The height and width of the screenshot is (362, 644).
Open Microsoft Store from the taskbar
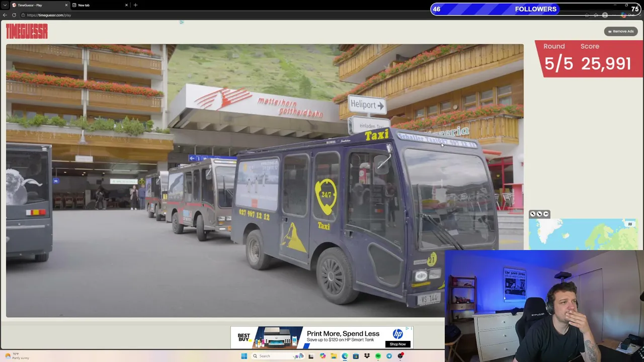(x=356, y=356)
